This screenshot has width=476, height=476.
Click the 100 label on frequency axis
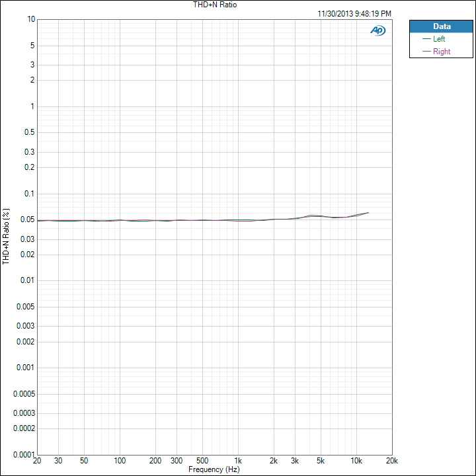[x=120, y=461]
